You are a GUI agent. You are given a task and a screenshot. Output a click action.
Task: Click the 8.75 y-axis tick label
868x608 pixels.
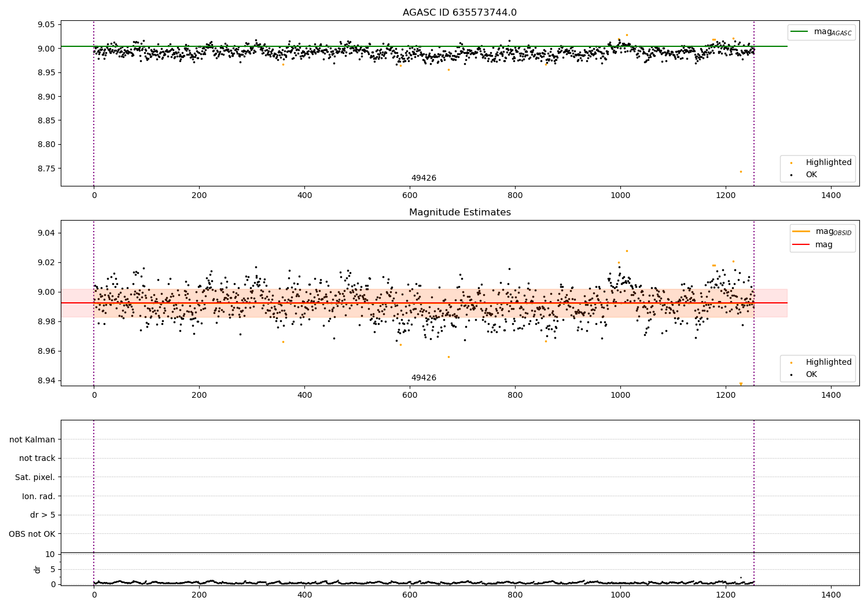coord(46,169)
